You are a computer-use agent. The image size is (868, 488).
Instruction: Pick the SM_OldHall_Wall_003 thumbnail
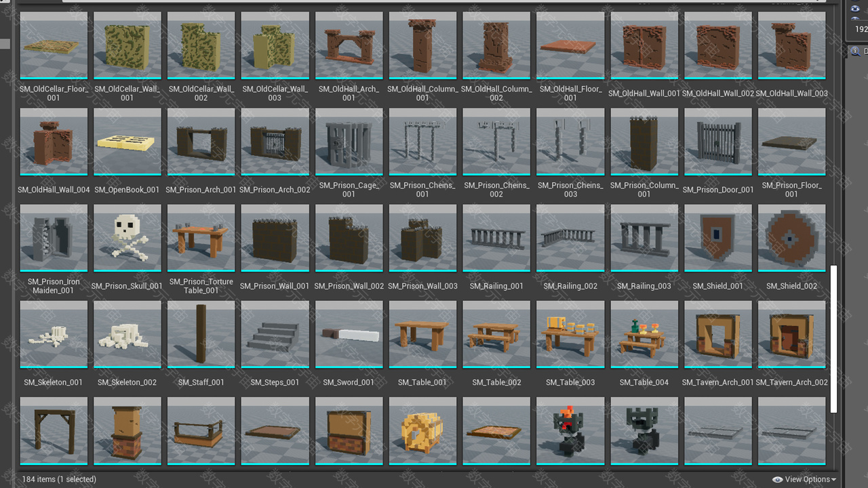click(792, 45)
